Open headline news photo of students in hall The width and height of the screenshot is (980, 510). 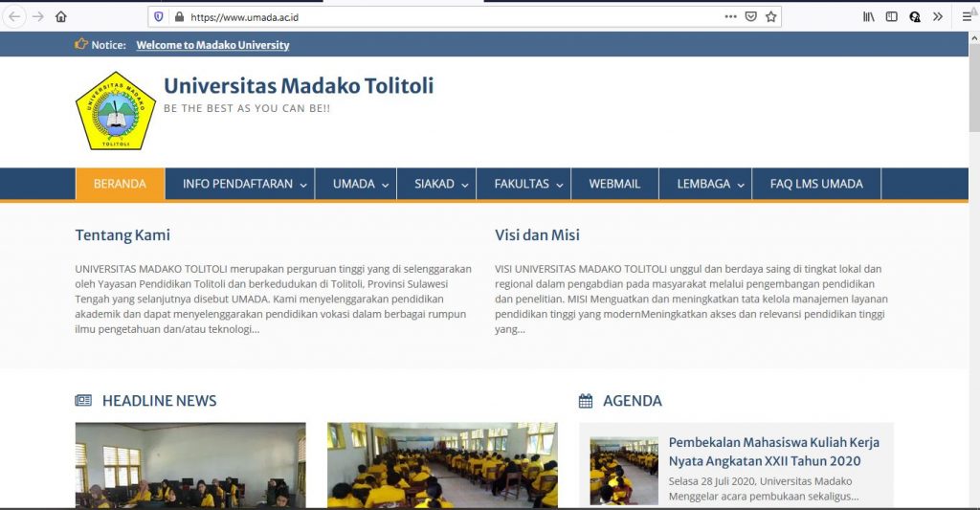tap(442, 465)
